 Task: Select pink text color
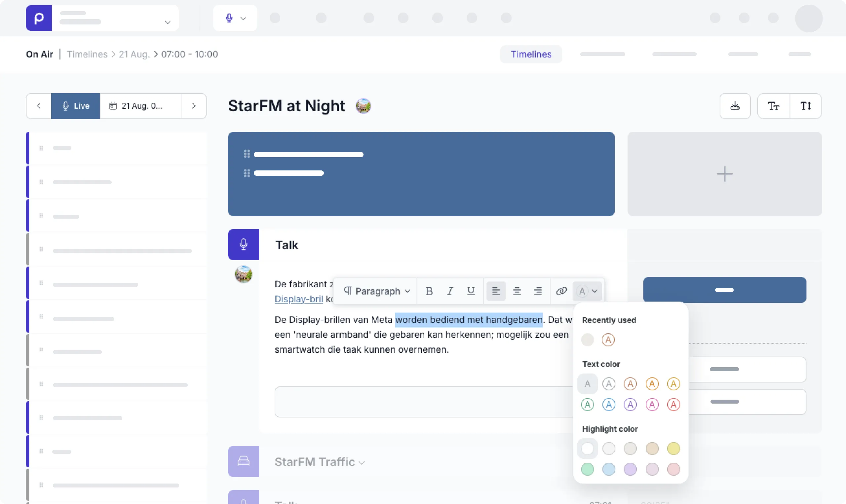click(x=652, y=405)
